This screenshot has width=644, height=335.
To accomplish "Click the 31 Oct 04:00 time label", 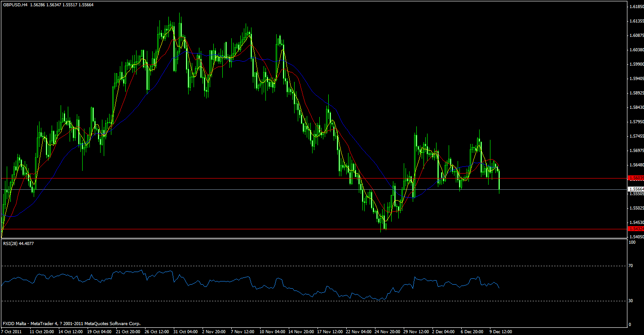I will click(x=186, y=332).
